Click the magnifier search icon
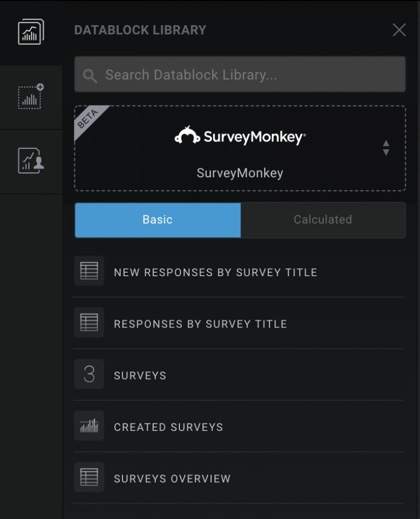Image resolution: width=420 pixels, height=519 pixels. (x=90, y=75)
